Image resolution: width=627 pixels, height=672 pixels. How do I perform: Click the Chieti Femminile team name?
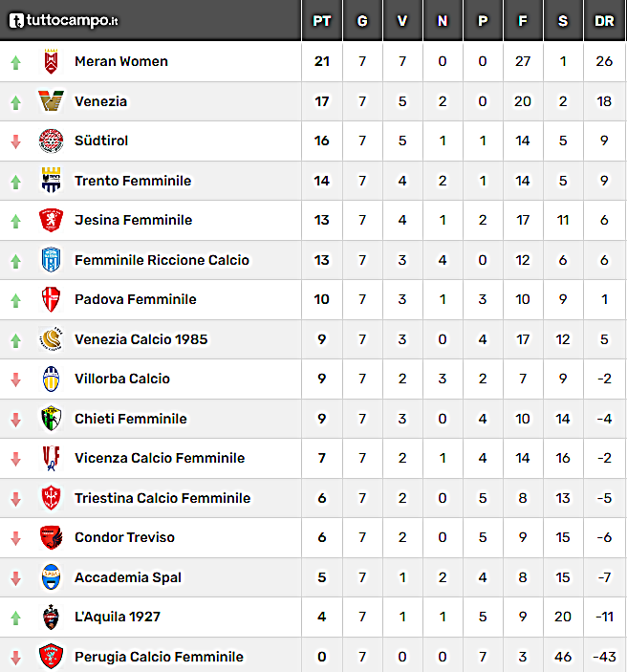[x=131, y=419]
